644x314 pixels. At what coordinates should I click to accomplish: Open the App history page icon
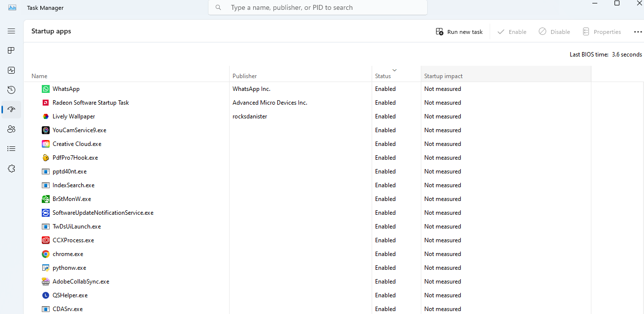coord(11,90)
